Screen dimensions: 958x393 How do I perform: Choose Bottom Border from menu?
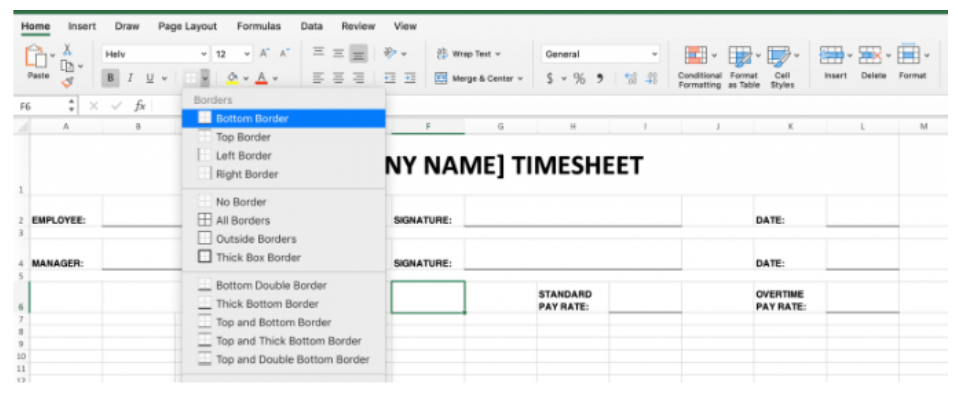283,119
